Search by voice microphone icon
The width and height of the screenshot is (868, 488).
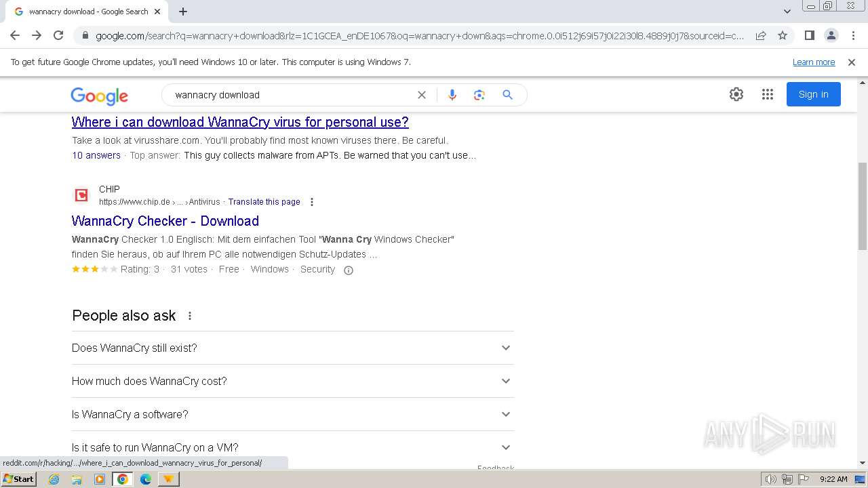pyautogui.click(x=452, y=95)
